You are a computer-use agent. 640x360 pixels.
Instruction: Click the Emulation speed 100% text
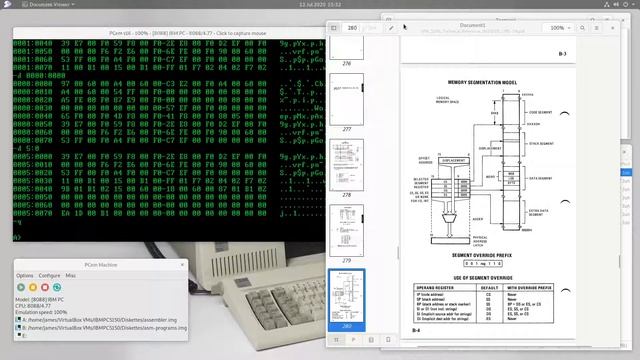point(41,312)
